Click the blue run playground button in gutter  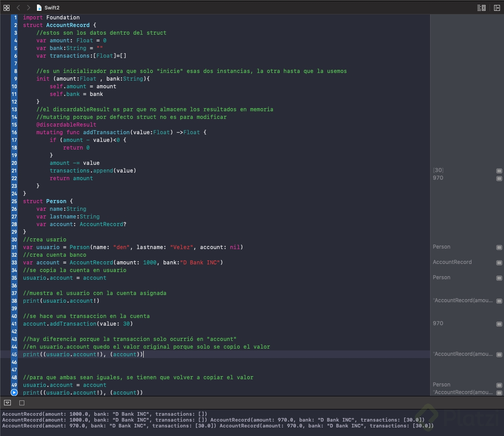point(14,392)
